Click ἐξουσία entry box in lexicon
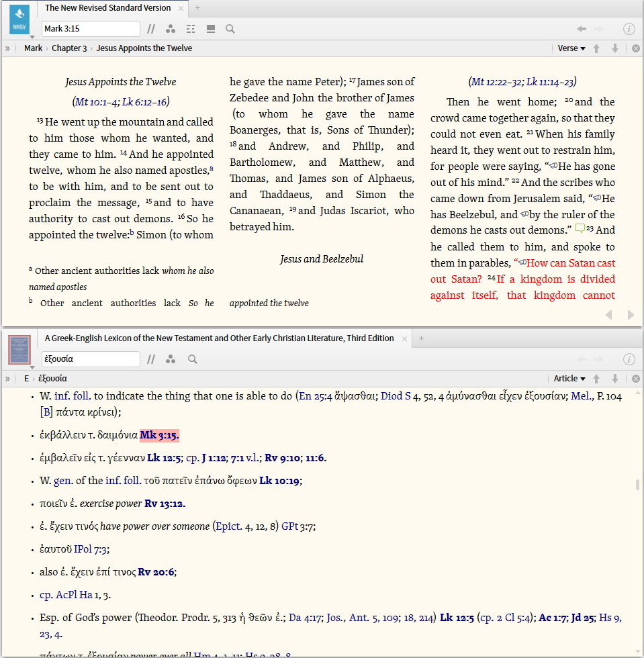The image size is (644, 658). (91, 359)
